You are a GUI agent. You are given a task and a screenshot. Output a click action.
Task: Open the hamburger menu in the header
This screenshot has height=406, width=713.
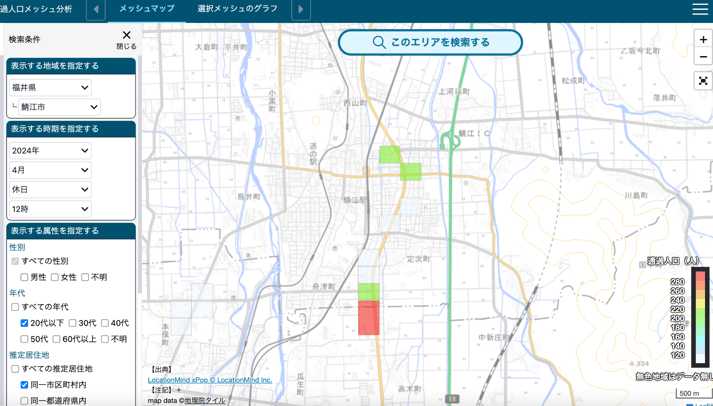700,9
